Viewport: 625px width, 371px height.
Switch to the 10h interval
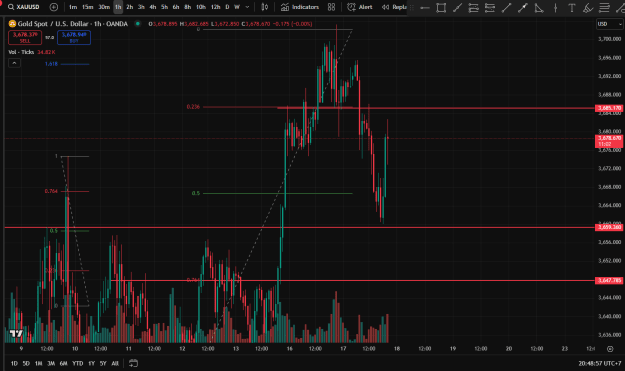pos(201,7)
